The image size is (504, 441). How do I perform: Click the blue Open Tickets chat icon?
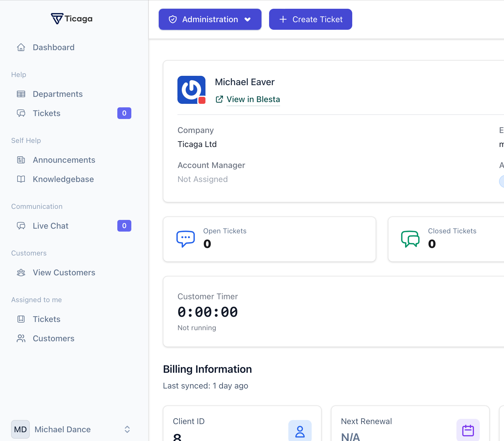point(185,239)
